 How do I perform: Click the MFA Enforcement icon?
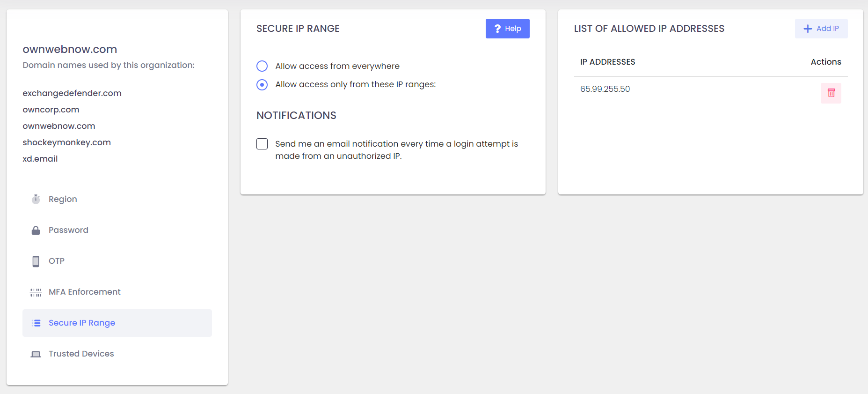36,292
